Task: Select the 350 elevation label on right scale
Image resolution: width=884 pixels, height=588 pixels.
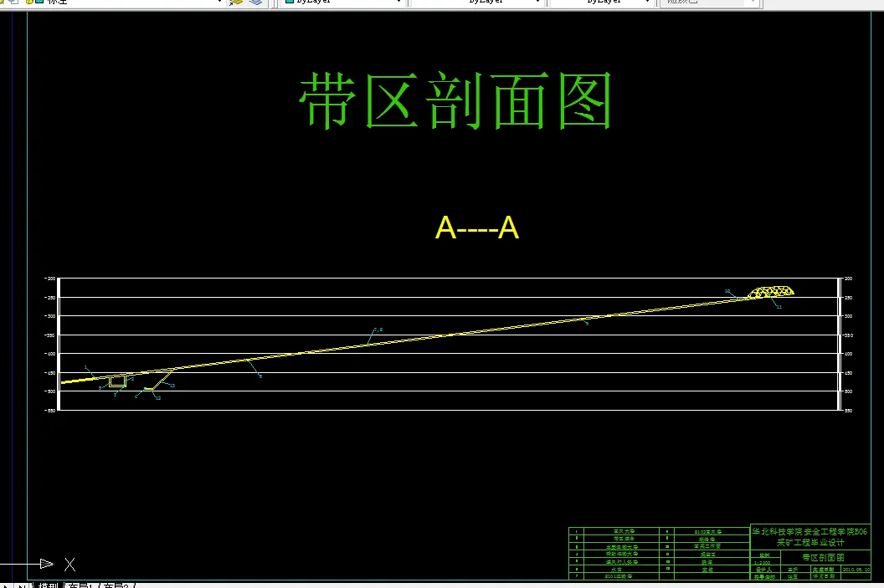Action: (849, 335)
